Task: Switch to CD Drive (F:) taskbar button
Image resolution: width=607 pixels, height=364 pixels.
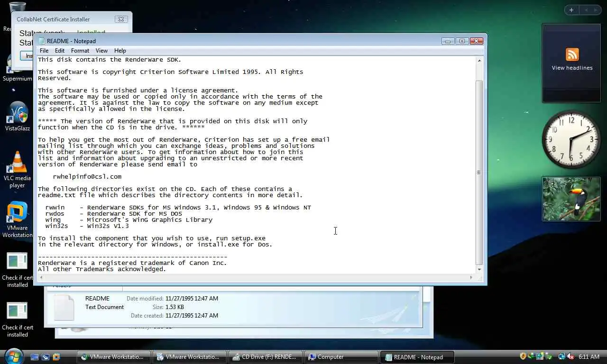Action: point(265,357)
